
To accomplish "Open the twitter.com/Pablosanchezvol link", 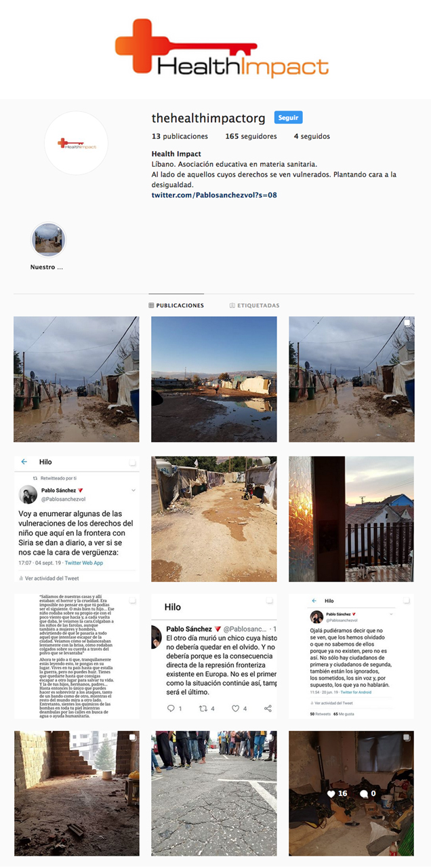I will pos(214,195).
